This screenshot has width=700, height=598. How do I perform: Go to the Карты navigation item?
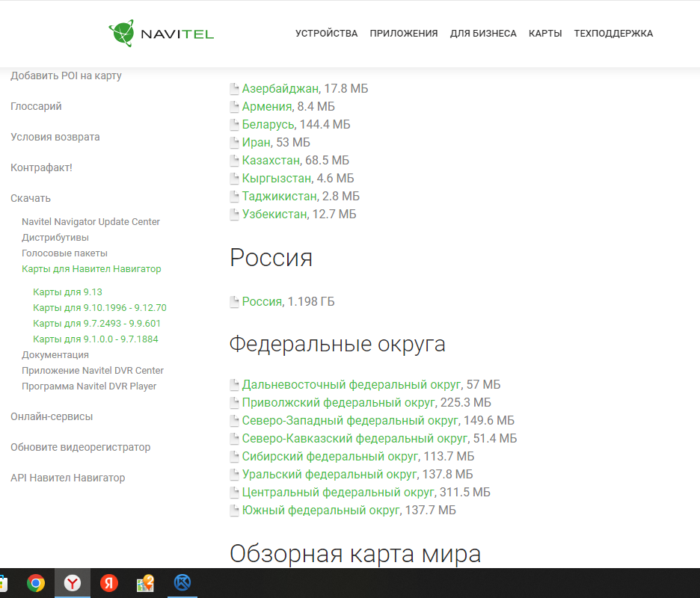coord(544,34)
